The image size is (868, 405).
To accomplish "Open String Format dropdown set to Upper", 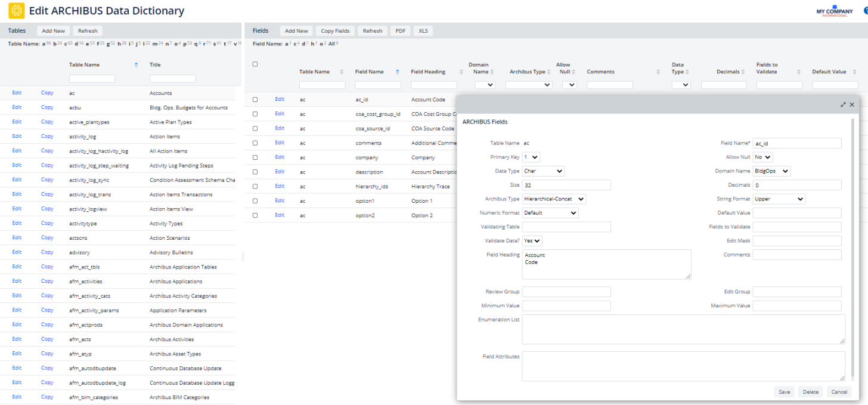I will (779, 199).
